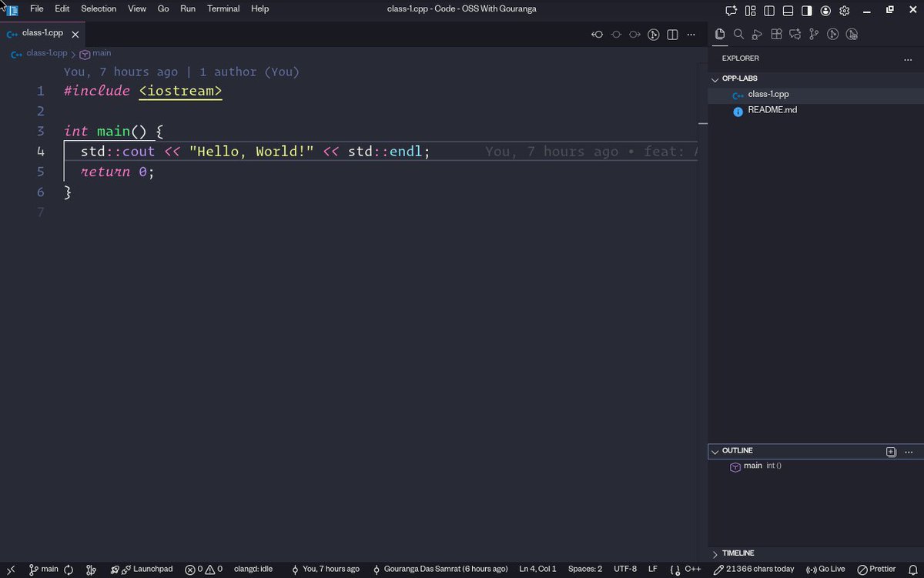Image resolution: width=924 pixels, height=578 pixels.
Task: Open the Explorer panel ellipsis menu
Action: tap(908, 58)
